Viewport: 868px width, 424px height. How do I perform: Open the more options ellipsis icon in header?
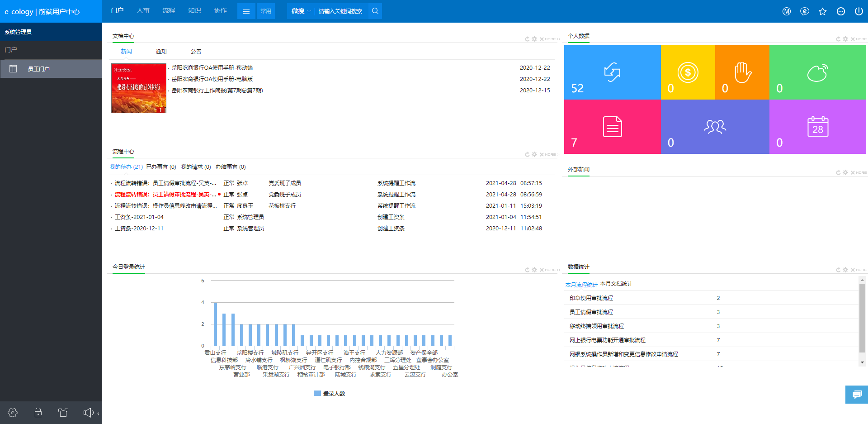tap(841, 11)
